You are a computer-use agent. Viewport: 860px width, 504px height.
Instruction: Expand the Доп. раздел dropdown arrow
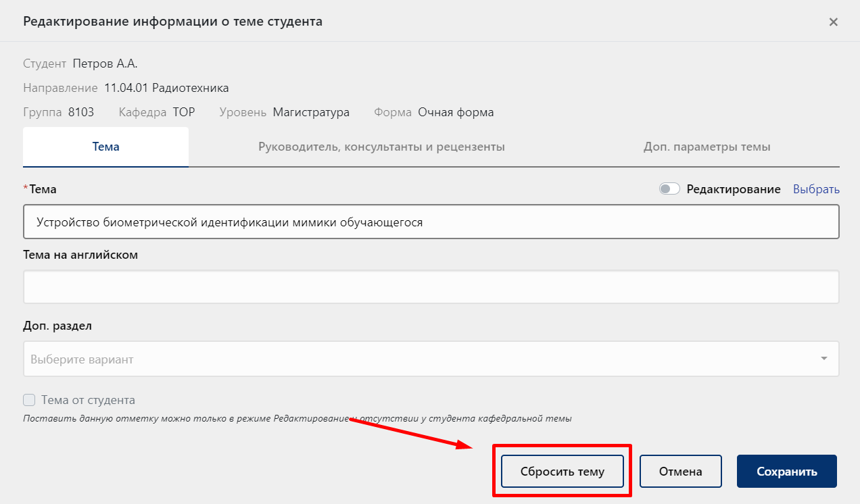tap(824, 358)
